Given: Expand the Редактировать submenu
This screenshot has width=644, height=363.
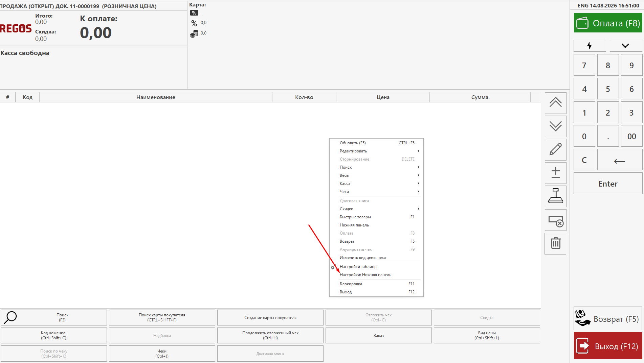Looking at the screenshot, I should click(376, 151).
